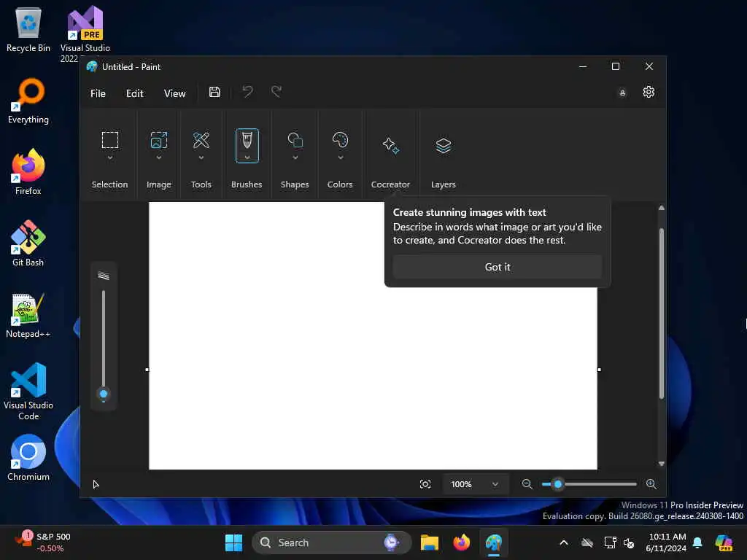
Task: Click the brush size slider handle
Action: [104, 394]
